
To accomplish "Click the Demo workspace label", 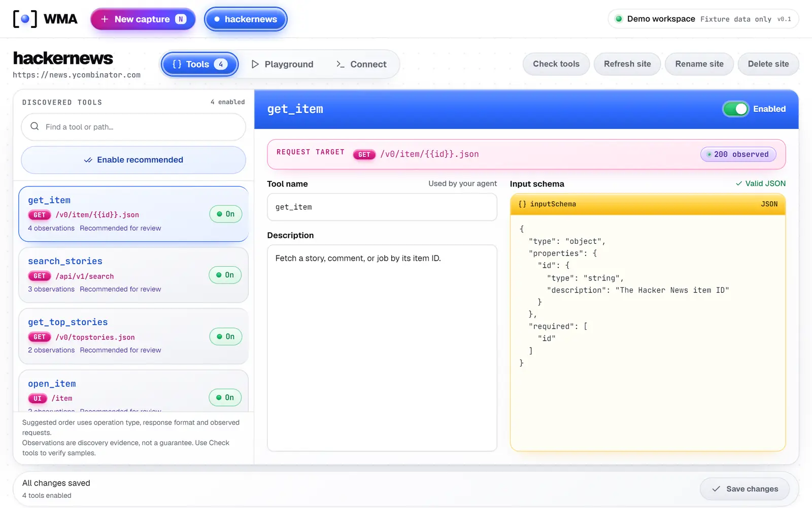I will (661, 19).
